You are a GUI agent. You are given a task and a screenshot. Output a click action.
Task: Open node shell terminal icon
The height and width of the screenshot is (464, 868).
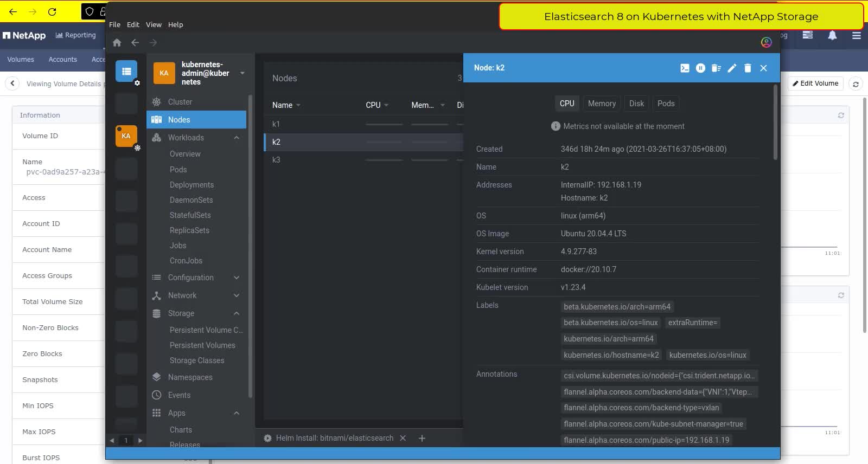click(685, 68)
